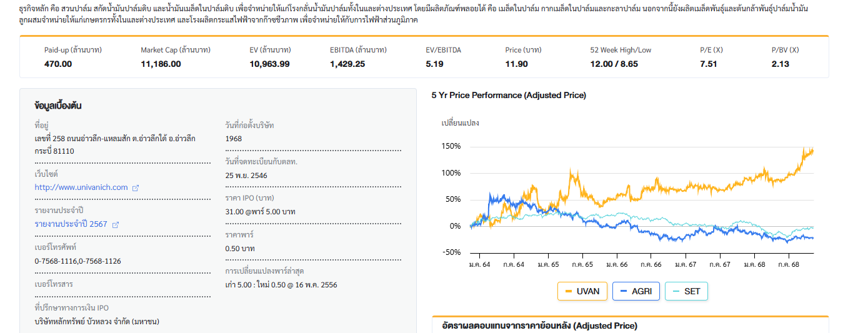Click external-link icon beside รายงานประจำปี 2567
The height and width of the screenshot is (333, 868).
click(x=115, y=224)
